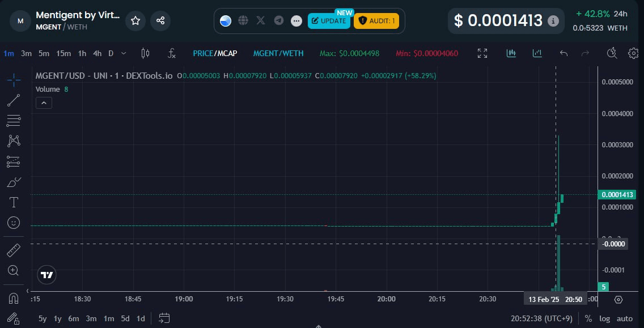
Task: Switch chart to the 5m interval
Action: (44, 53)
